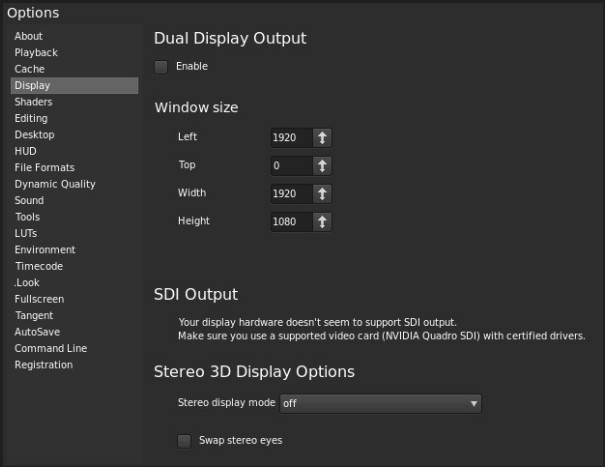Screen dimensions: 605x467
Task: Show the LUTs options page
Action: coord(25,234)
